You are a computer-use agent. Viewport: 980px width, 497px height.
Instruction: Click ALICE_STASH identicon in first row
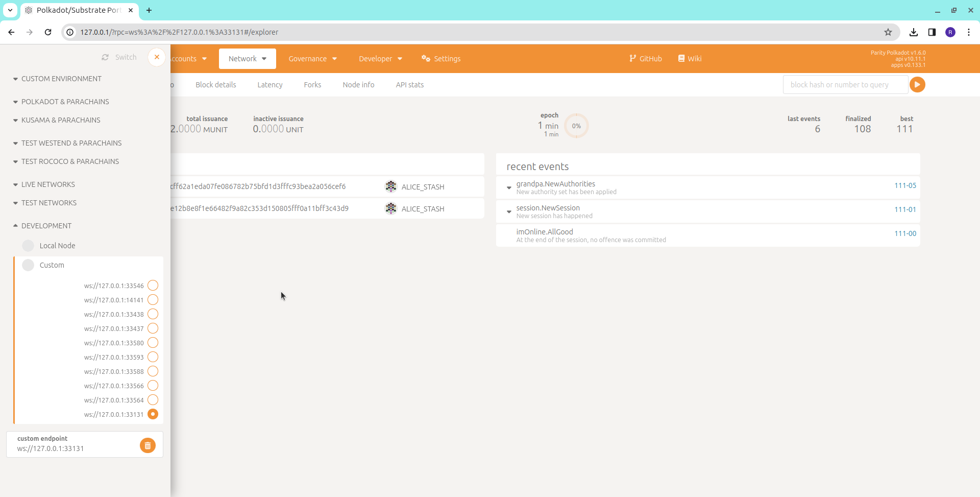click(x=391, y=186)
